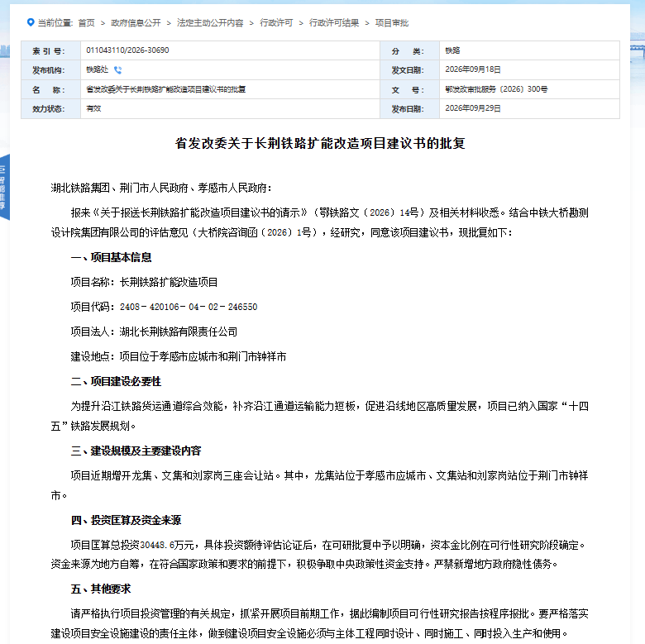The width and height of the screenshot is (645, 644).
Task: Click line 项目名称：长荆铁路扩能改造项目
Action: point(144,282)
